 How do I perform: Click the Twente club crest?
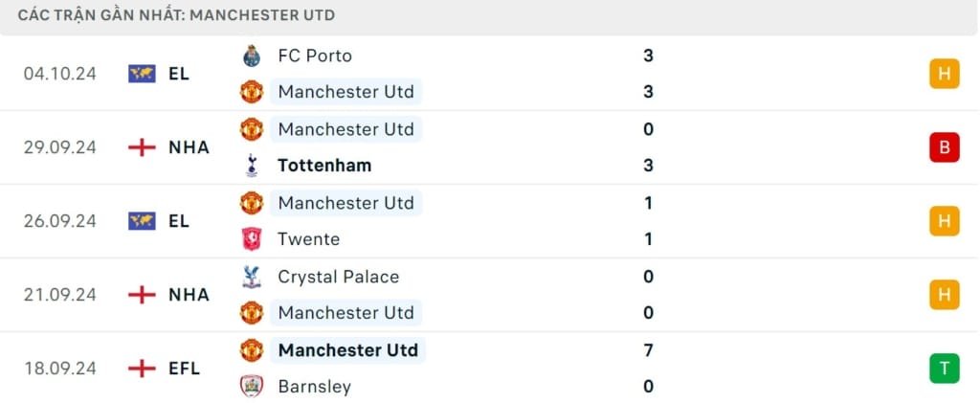coord(252,239)
